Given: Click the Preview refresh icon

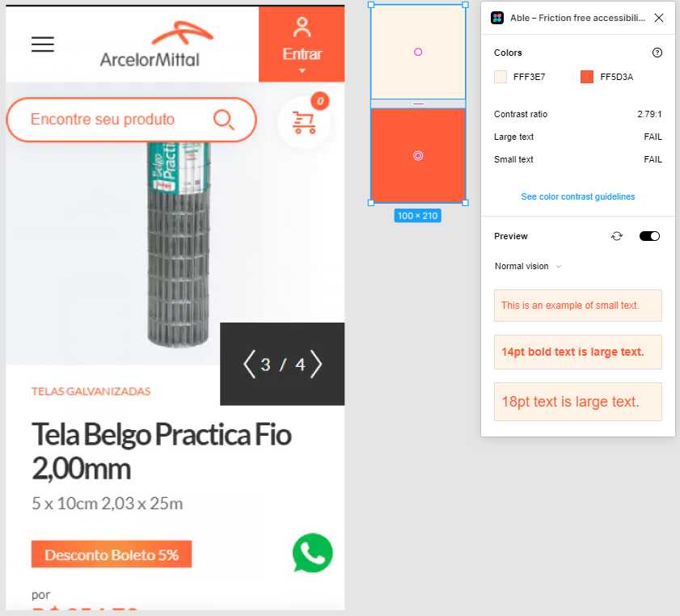Looking at the screenshot, I should tap(617, 236).
